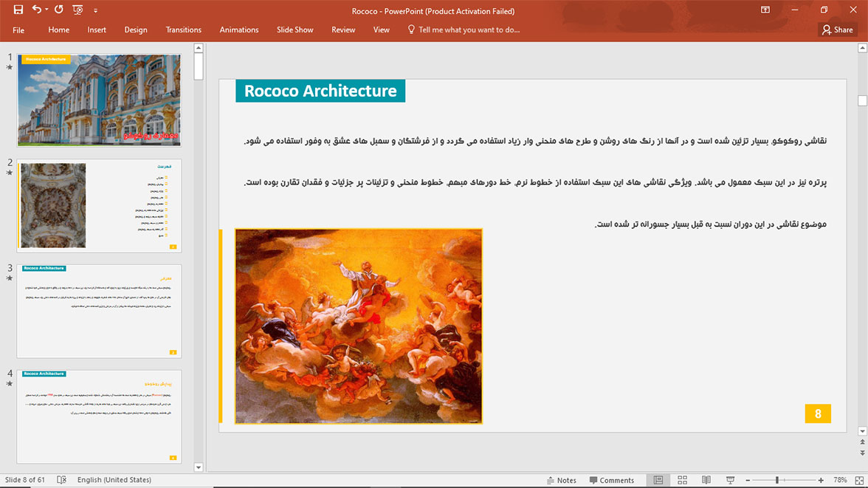
Task: Click the slide pane scroll up arrow
Action: [862, 48]
